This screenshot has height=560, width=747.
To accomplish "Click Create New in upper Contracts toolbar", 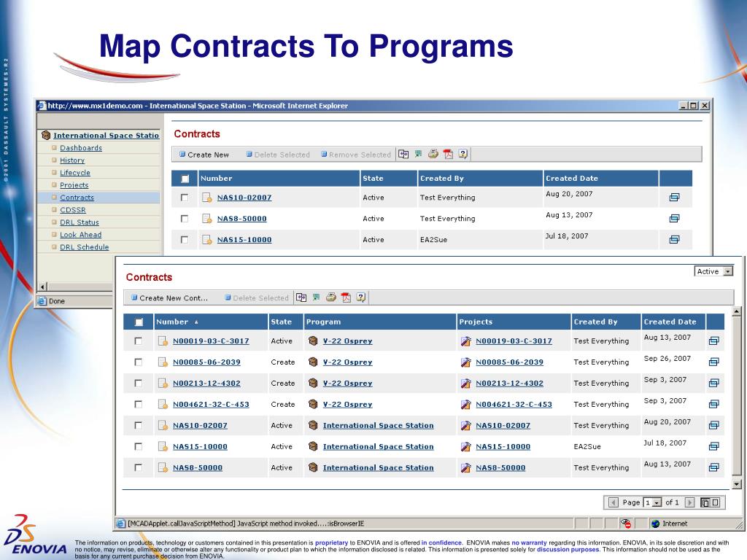I will point(204,155).
